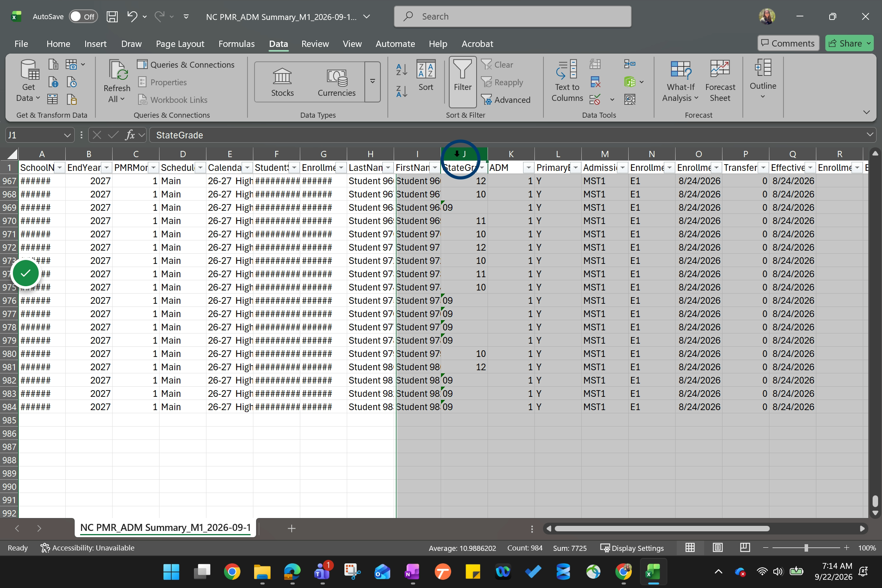
Task: Open the File menu
Action: [21, 44]
